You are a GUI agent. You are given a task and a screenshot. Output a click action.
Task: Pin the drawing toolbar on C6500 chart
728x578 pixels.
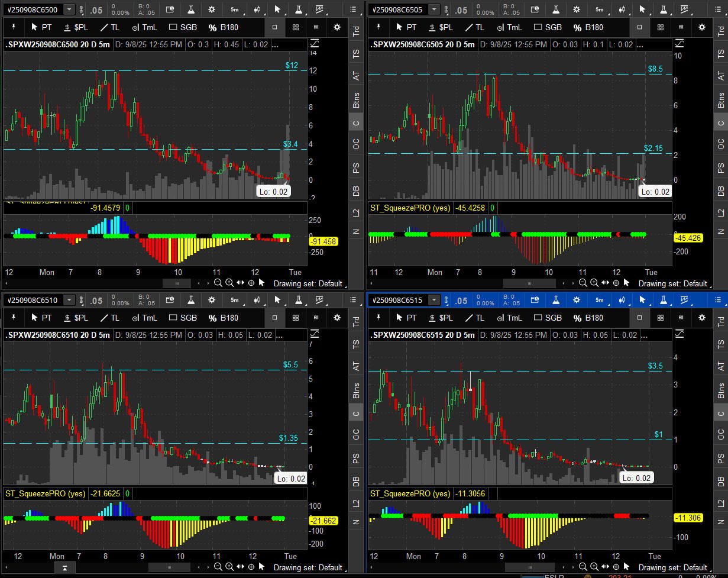[x=14, y=27]
